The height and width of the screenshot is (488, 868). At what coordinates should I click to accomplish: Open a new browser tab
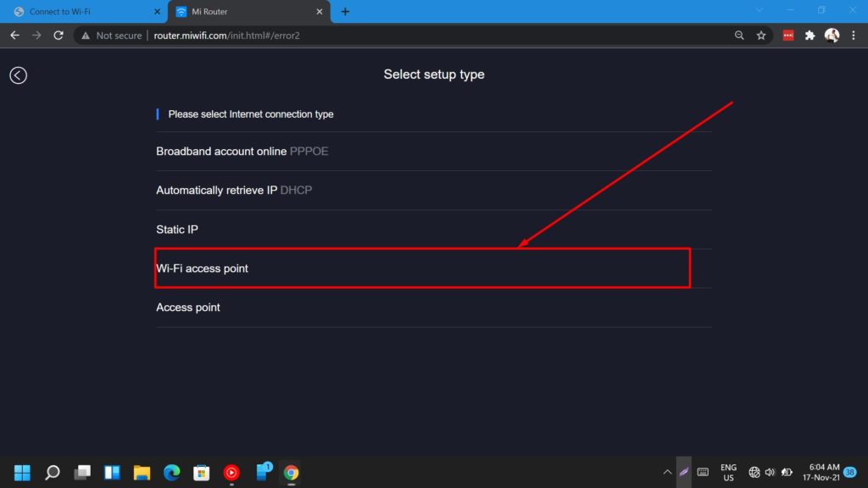[345, 12]
